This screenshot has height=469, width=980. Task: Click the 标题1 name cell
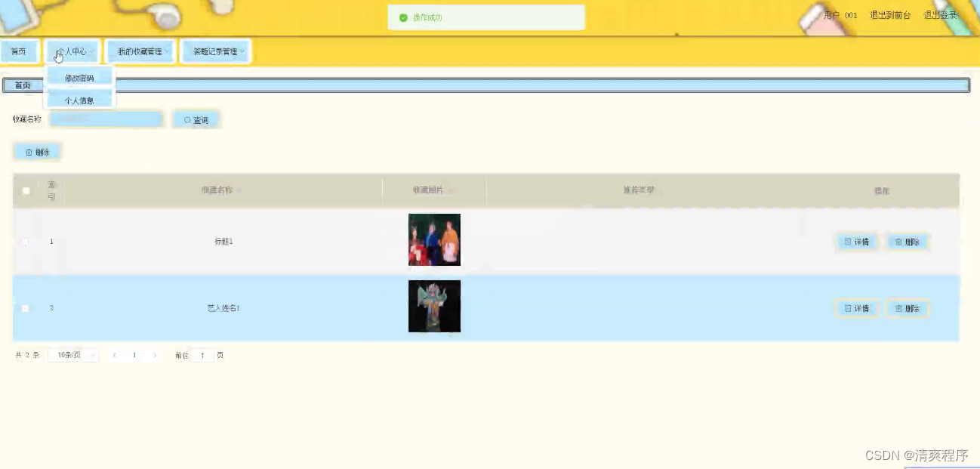tap(223, 242)
